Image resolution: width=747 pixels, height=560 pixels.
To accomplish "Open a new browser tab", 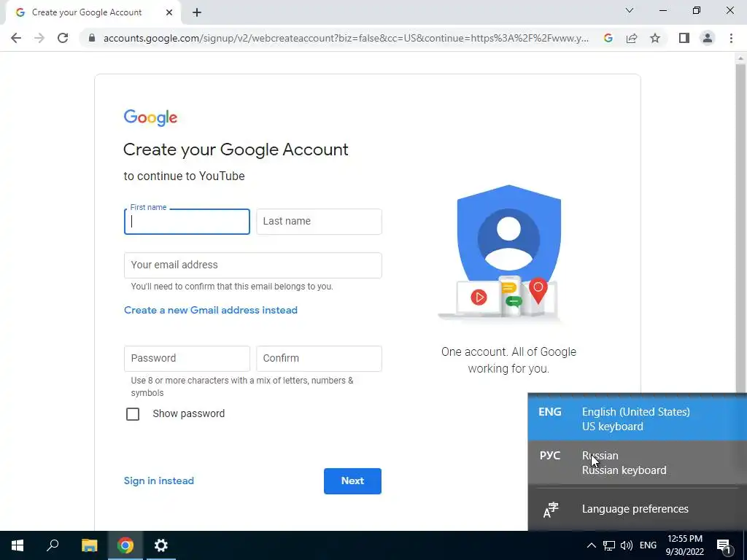I will tap(197, 13).
